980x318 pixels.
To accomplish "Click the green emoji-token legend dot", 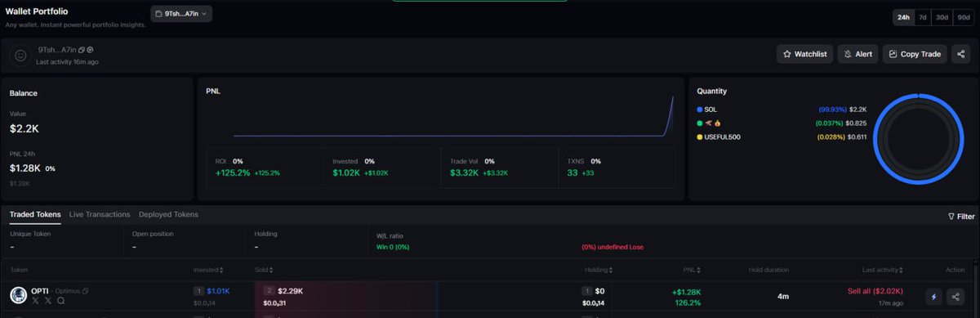I will click(700, 123).
